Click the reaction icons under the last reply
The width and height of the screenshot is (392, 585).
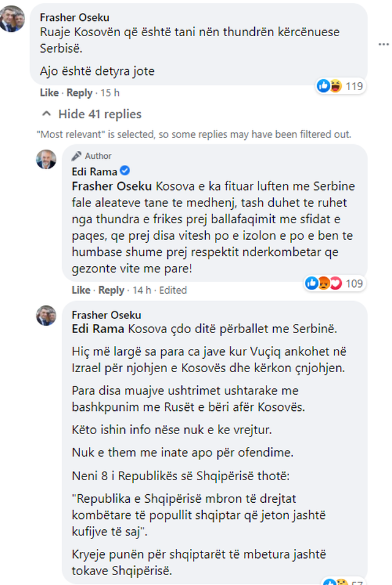[x=336, y=581]
